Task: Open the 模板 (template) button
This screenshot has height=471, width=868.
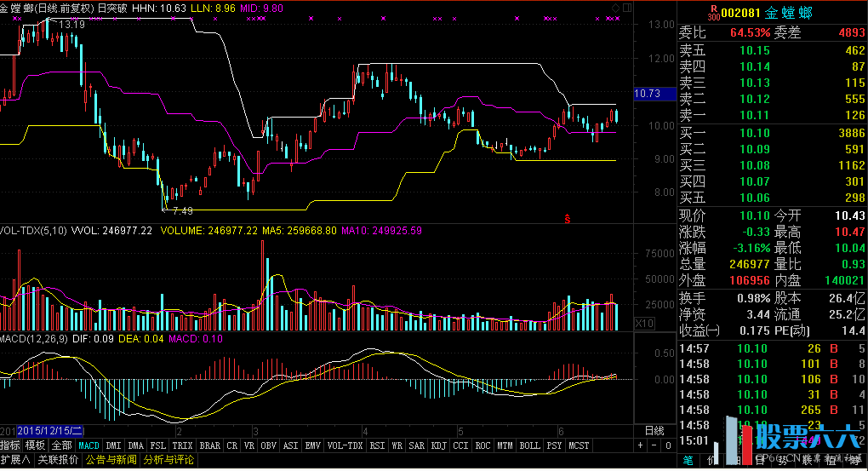Action: coord(35,445)
